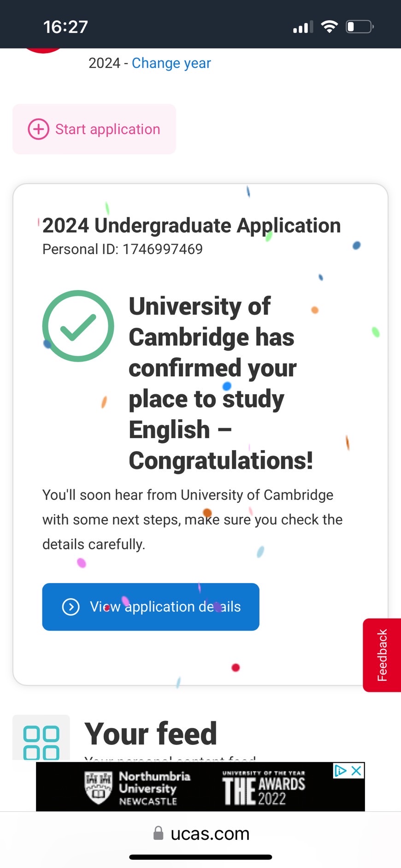Tap the green checkmark confirmation icon
The image size is (401, 868).
click(x=78, y=326)
